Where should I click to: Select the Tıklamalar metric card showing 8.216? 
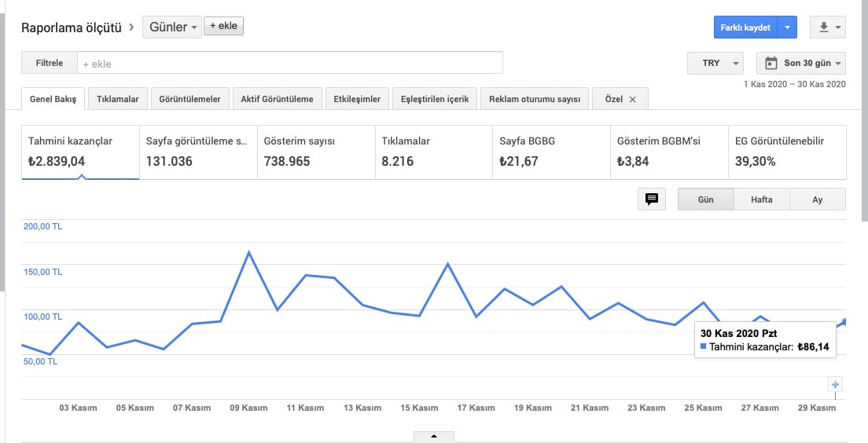tap(434, 152)
